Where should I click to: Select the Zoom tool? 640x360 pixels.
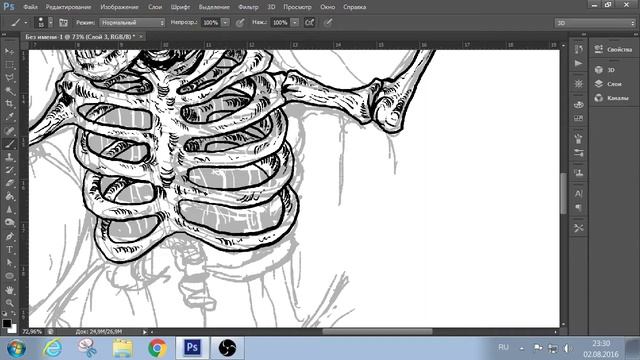pyautogui.click(x=9, y=303)
